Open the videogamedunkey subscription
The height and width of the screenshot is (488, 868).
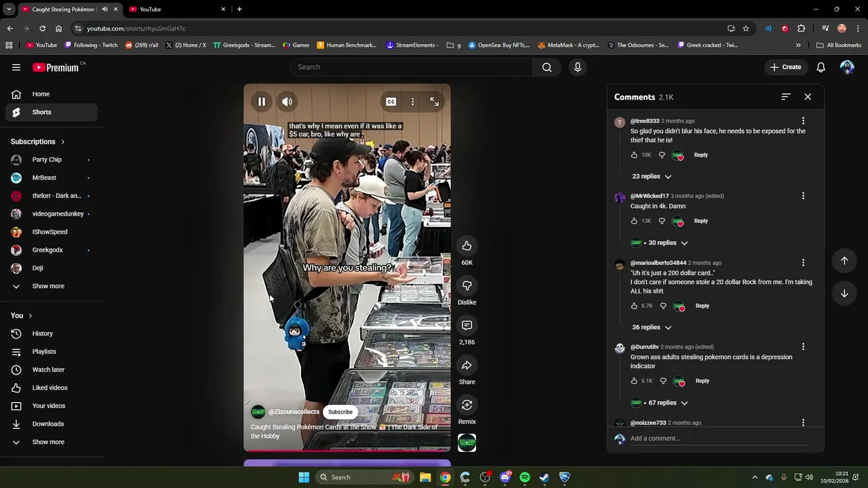[x=51, y=214]
